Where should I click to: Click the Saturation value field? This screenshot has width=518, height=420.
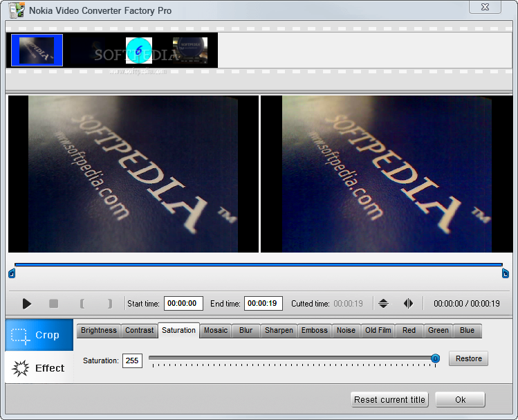point(132,360)
